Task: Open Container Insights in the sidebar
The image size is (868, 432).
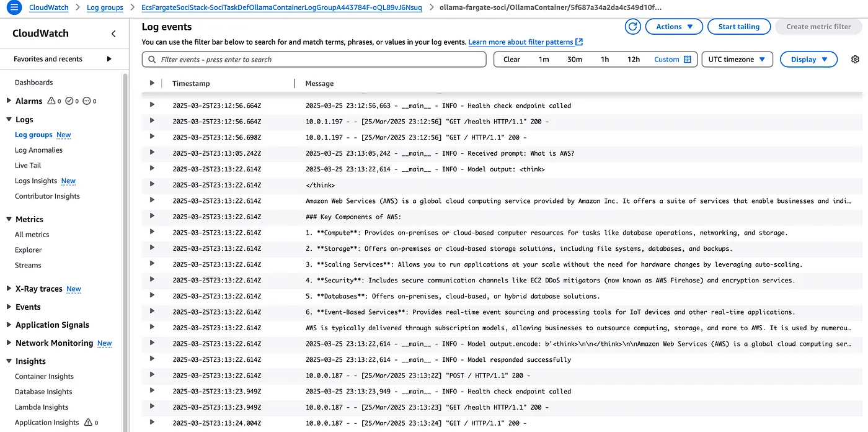Action: [x=44, y=377]
